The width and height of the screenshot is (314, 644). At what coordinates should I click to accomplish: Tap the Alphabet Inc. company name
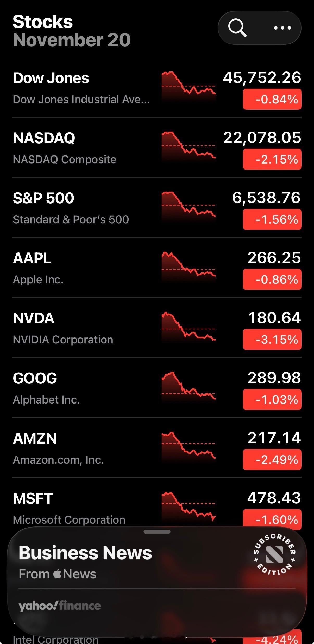46,400
